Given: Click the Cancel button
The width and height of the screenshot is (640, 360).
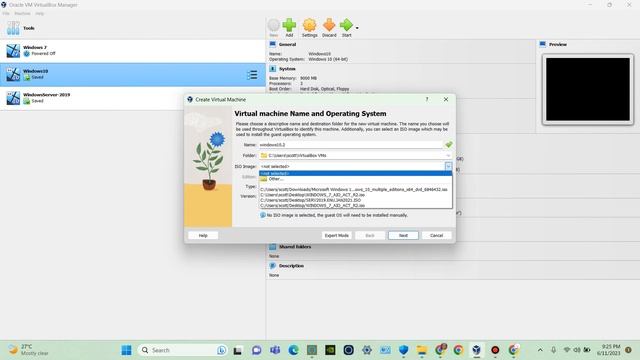Looking at the screenshot, I should (x=436, y=236).
